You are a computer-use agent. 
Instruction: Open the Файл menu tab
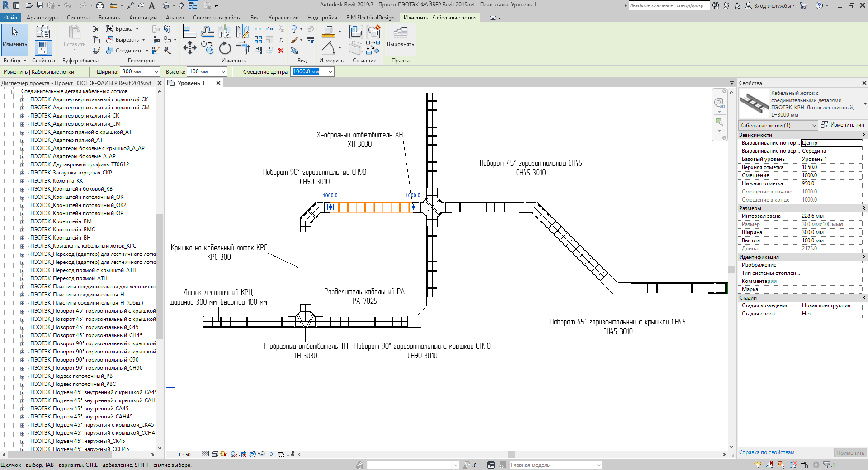[x=10, y=18]
